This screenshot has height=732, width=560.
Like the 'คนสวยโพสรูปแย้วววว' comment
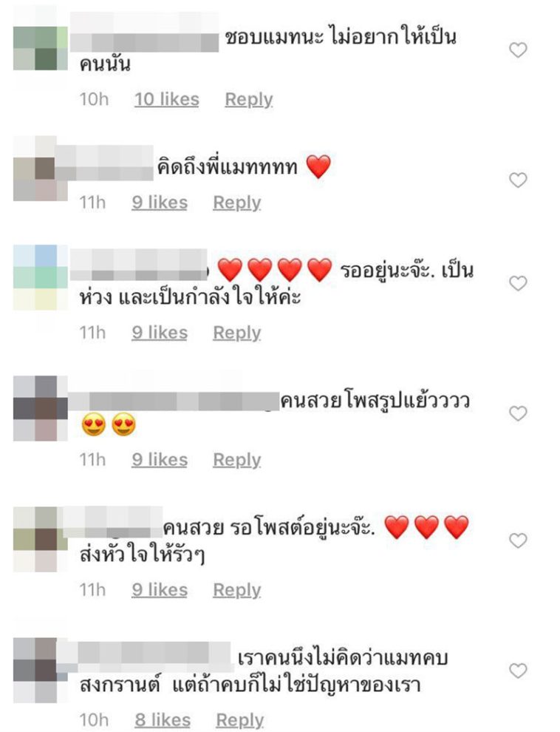518,413
